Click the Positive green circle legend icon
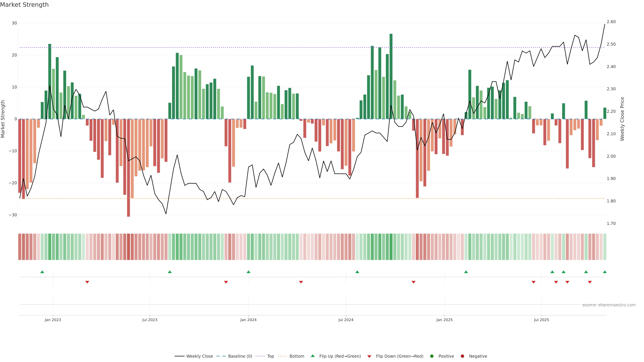This screenshot has width=644, height=362. coord(432,356)
